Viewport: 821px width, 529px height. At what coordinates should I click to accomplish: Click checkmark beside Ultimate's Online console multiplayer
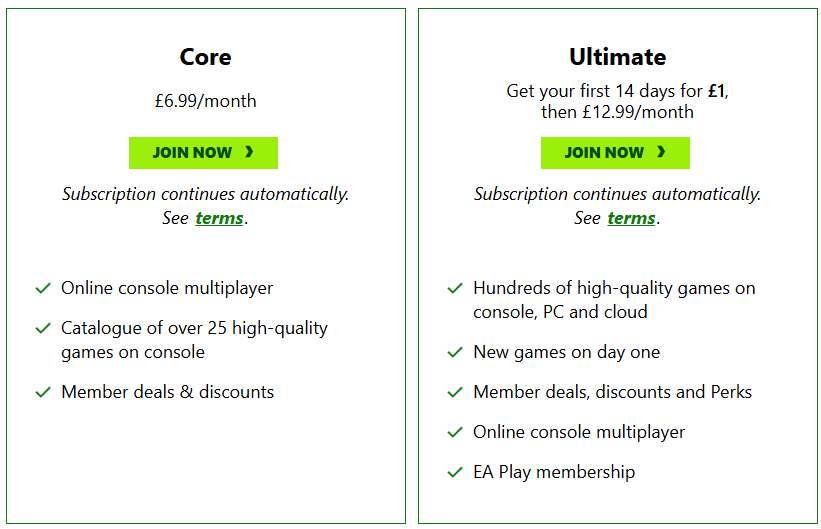(x=455, y=432)
